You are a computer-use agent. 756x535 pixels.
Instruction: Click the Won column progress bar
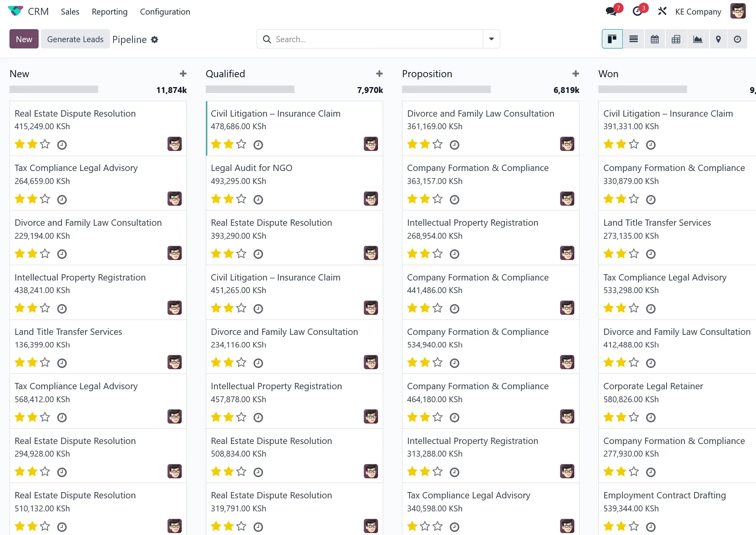point(642,89)
